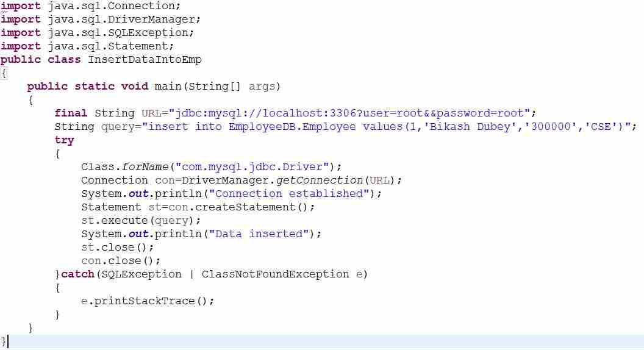Click the 'st.close();' line
Viewport: 644px width, 350px height.
pos(118,248)
